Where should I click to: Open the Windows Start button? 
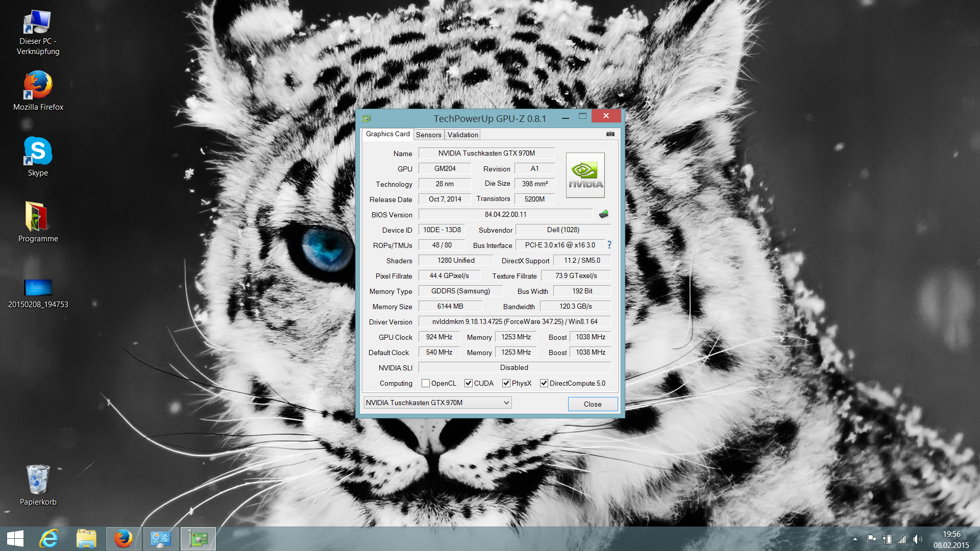click(15, 539)
